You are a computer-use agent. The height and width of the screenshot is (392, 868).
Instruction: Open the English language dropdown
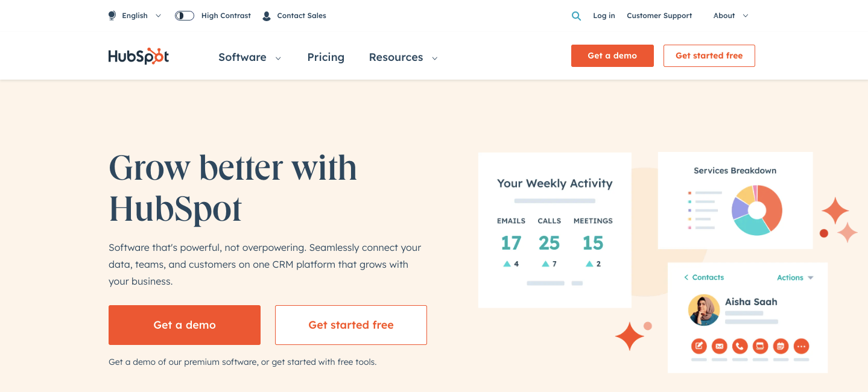(135, 16)
